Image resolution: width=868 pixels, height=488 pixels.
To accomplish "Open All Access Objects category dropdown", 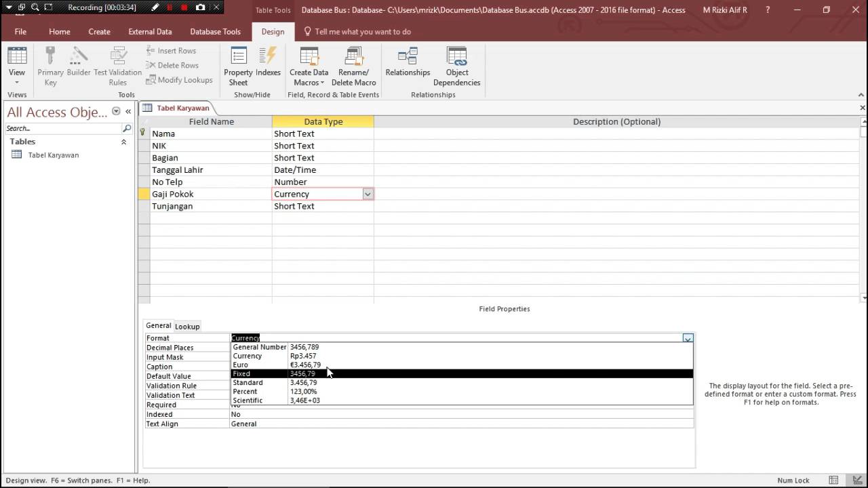I will (116, 112).
